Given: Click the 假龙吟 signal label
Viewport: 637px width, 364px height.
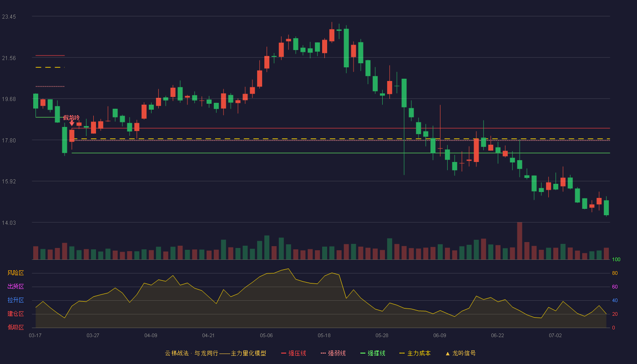Looking at the screenshot, I should tap(71, 117).
